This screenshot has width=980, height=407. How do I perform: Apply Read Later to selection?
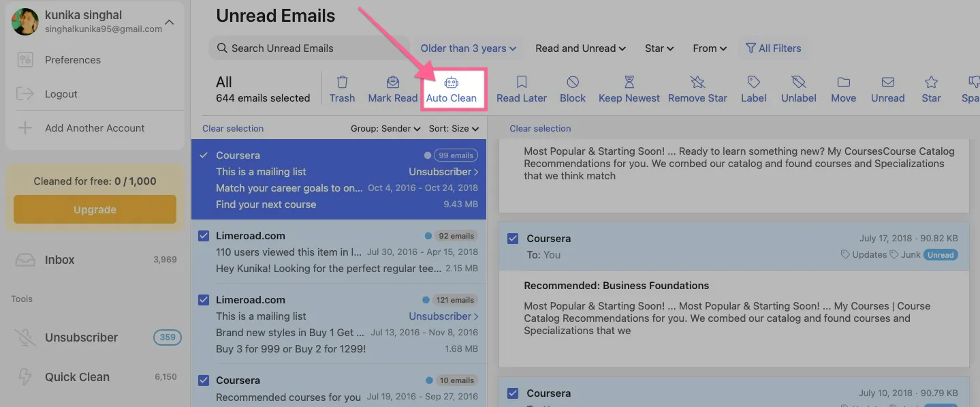point(522,89)
